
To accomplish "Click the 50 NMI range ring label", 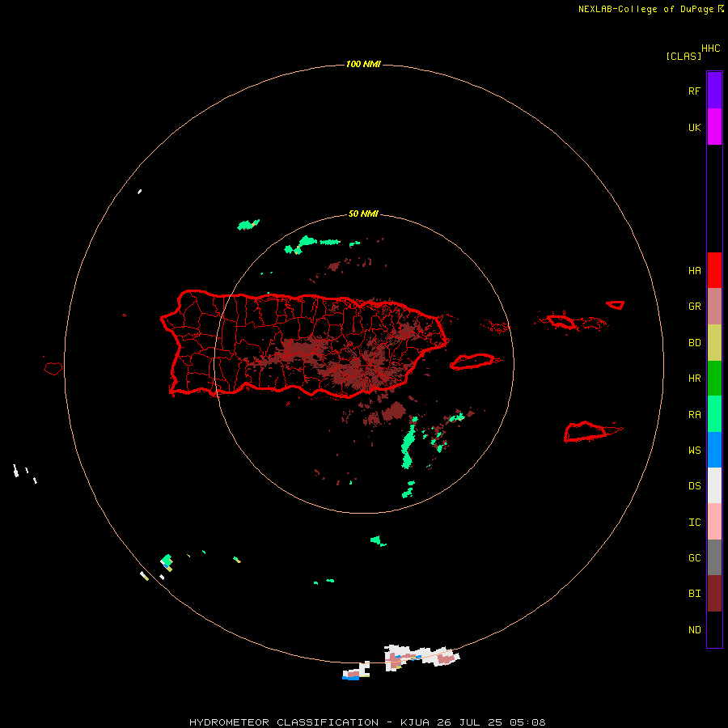I will click(x=363, y=214).
